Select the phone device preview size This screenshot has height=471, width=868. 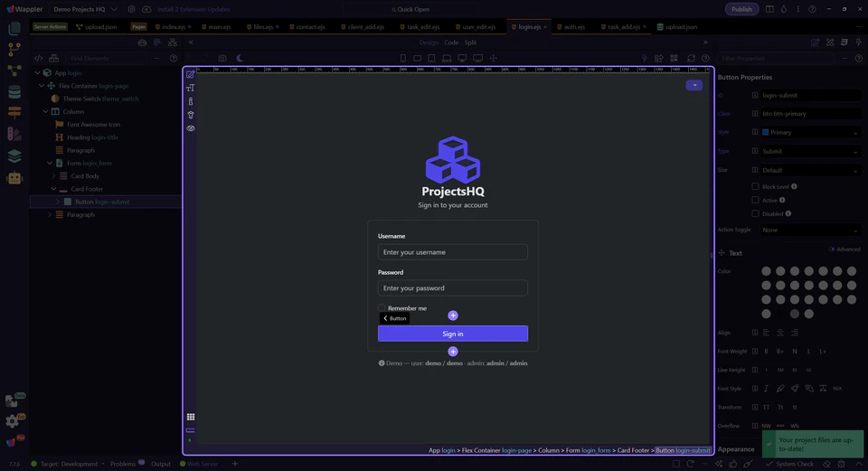click(403, 58)
